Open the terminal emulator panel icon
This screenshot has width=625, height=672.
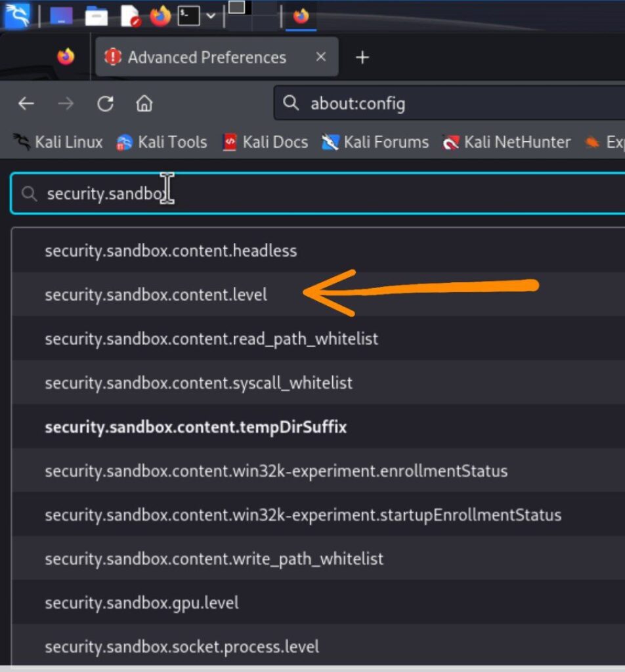point(188,16)
